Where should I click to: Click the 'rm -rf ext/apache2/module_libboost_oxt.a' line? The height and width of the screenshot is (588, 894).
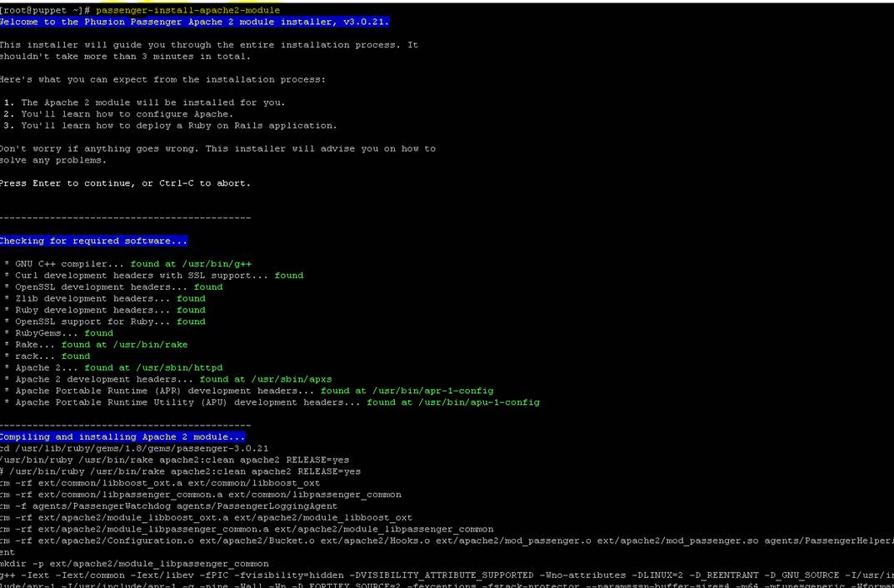tap(206, 517)
